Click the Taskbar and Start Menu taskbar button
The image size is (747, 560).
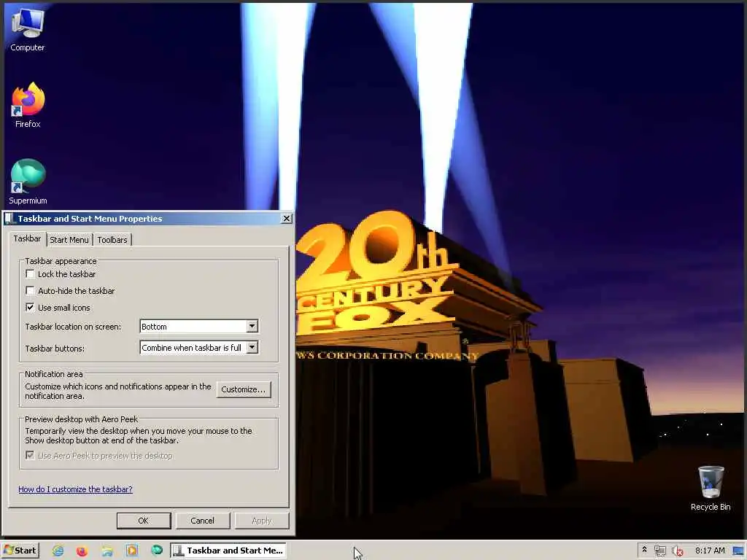228,551
